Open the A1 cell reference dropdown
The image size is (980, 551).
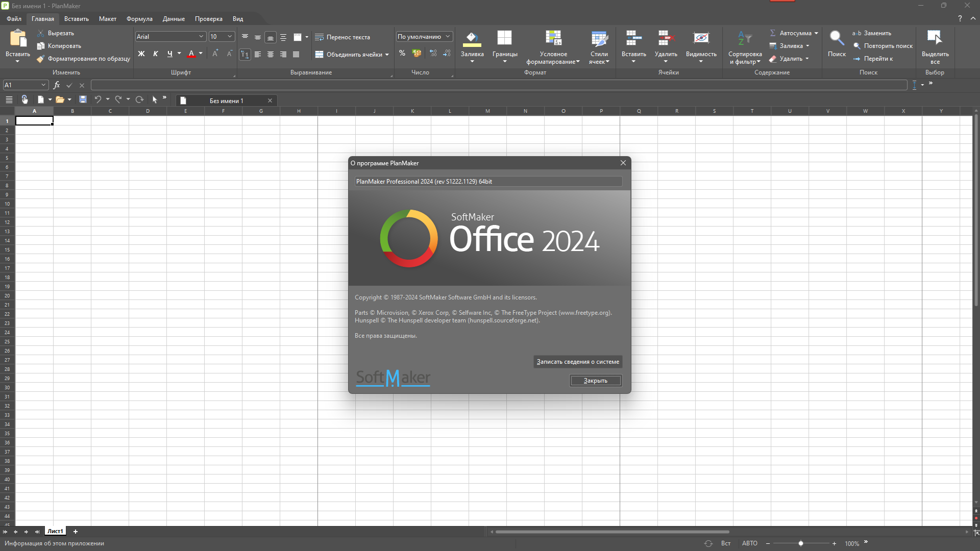43,85
